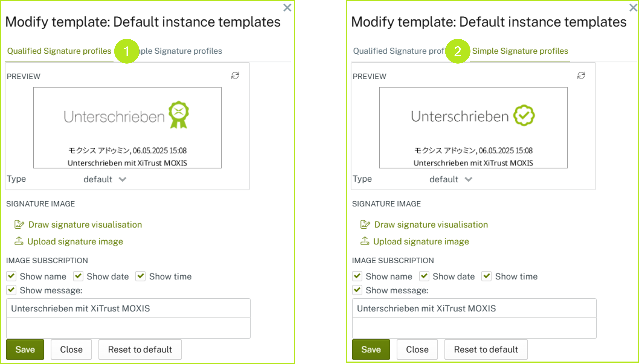The width and height of the screenshot is (639, 364).
Task: Toggle Show time checkbox in the left dialog
Action: pos(141,276)
